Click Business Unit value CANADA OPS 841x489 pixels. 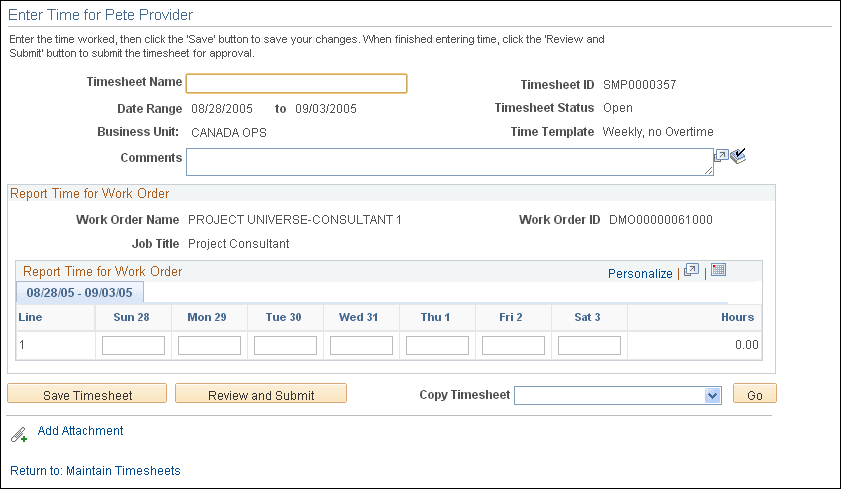pyautogui.click(x=228, y=132)
